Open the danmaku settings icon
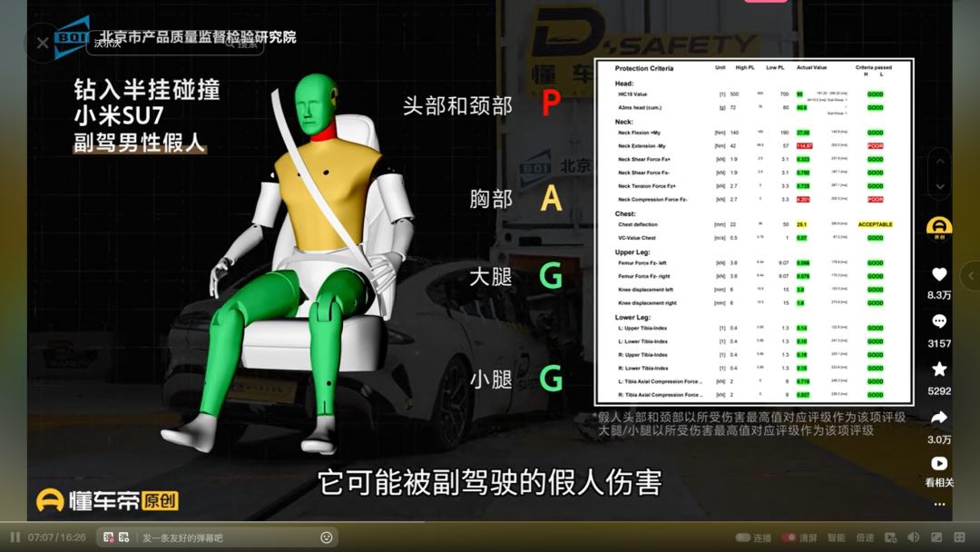The height and width of the screenshot is (552, 980). coord(124,537)
